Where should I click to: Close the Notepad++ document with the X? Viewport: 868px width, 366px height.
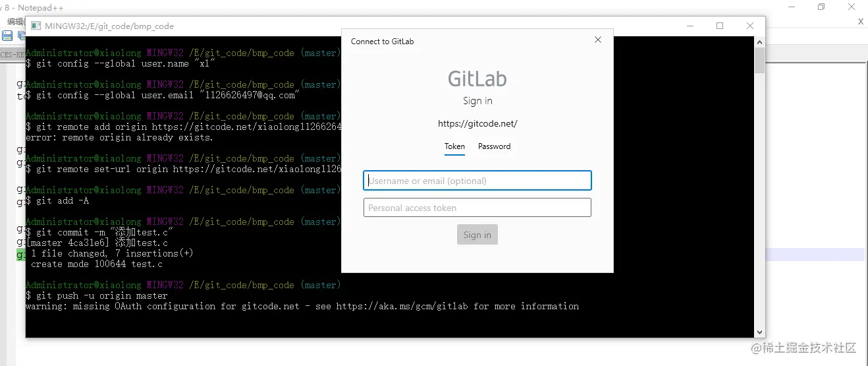861,22
